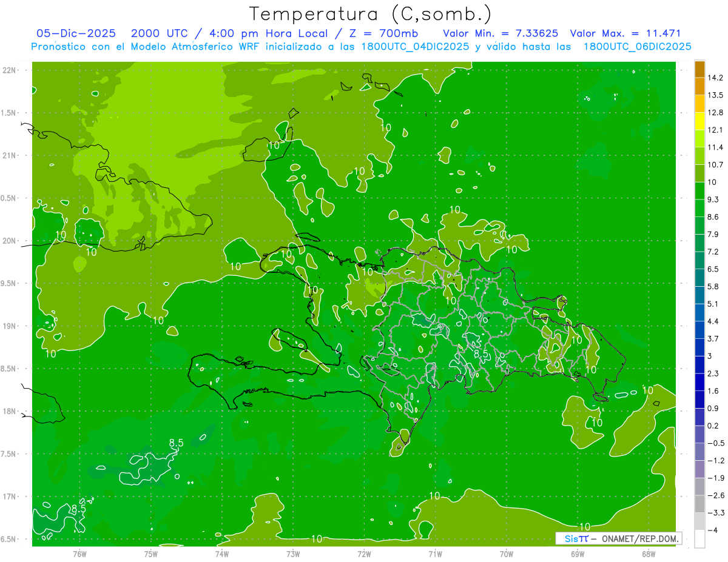Click the "22N" latitude axis label
728x562 pixels.
click(x=9, y=70)
